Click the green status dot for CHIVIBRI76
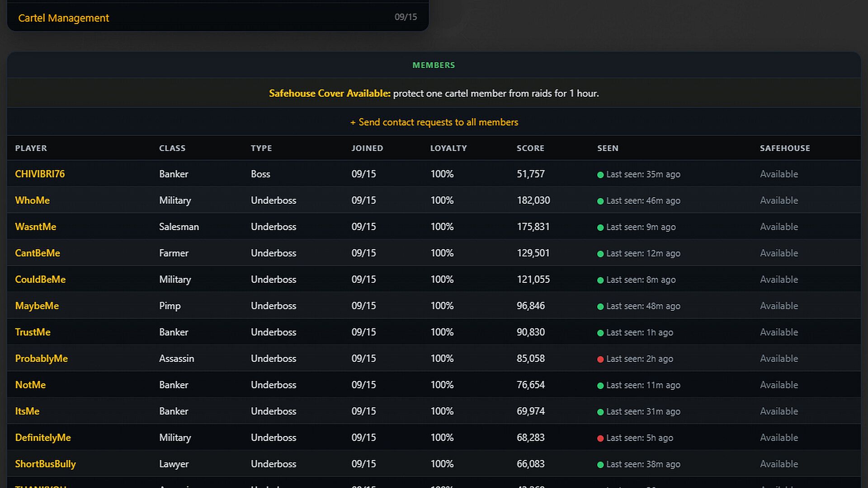 600,175
